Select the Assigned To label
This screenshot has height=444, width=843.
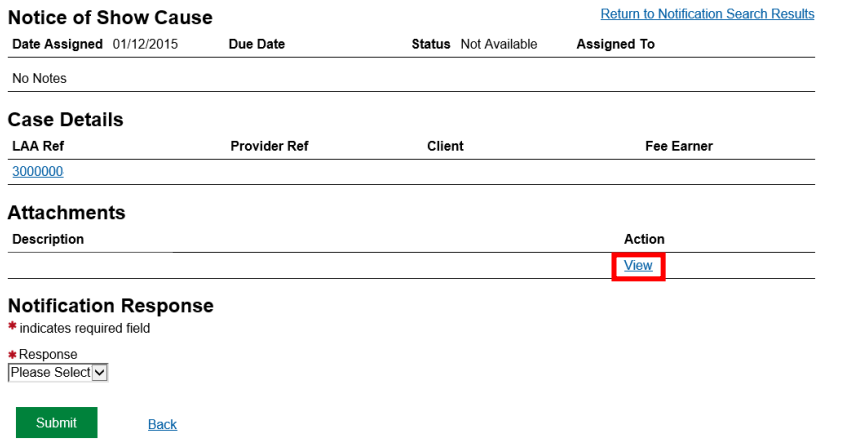[615, 45]
